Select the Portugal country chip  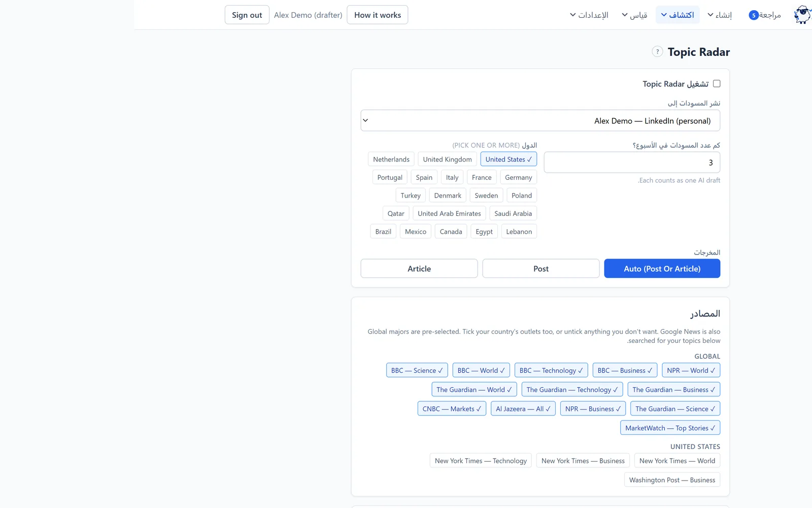[390, 177]
